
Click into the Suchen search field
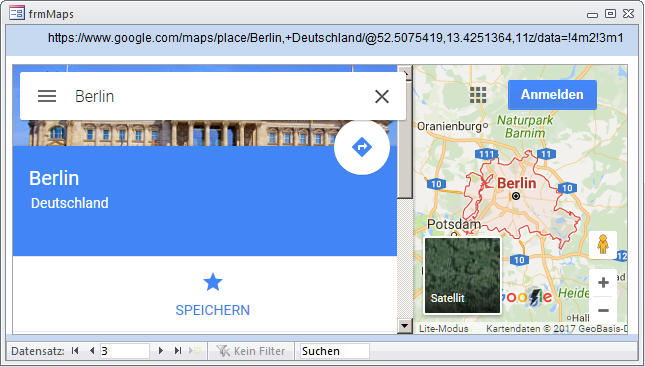pos(334,351)
